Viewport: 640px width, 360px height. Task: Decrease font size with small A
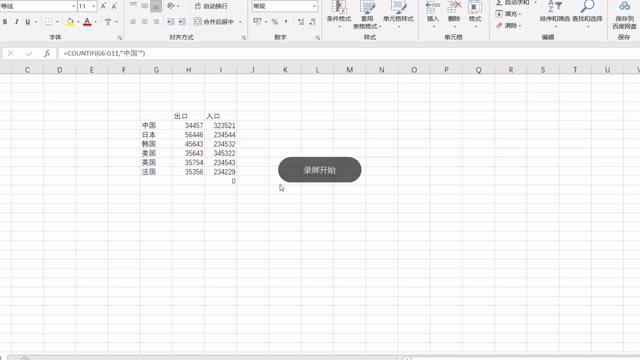coord(114,6)
